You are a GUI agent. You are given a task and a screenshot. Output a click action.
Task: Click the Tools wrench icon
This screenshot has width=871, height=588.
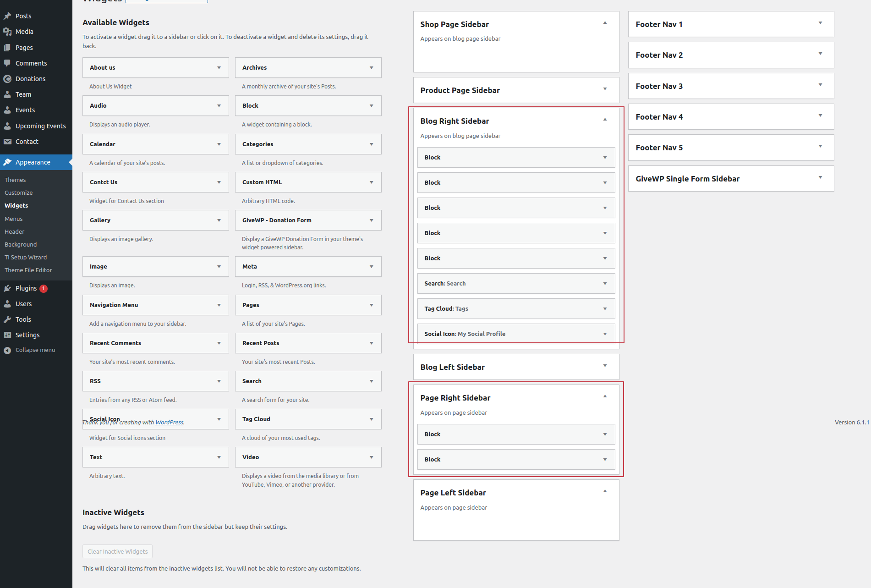[x=7, y=319]
